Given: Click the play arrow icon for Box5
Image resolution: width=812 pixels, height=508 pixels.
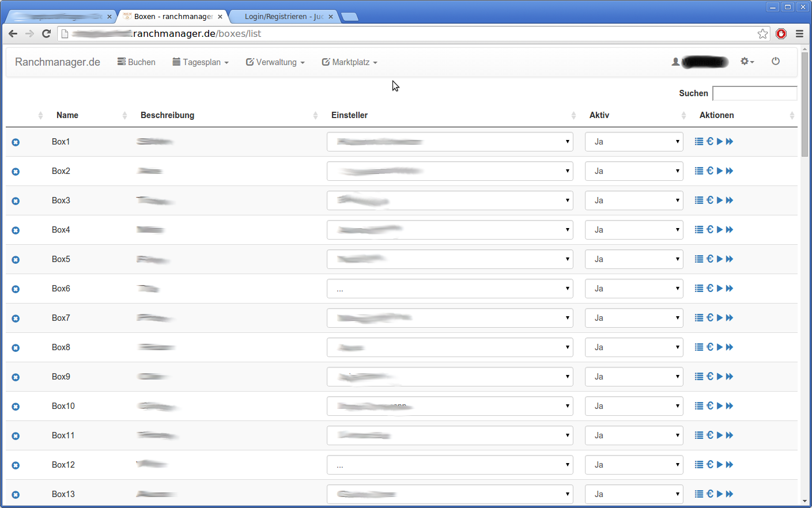Looking at the screenshot, I should pyautogui.click(x=720, y=259).
